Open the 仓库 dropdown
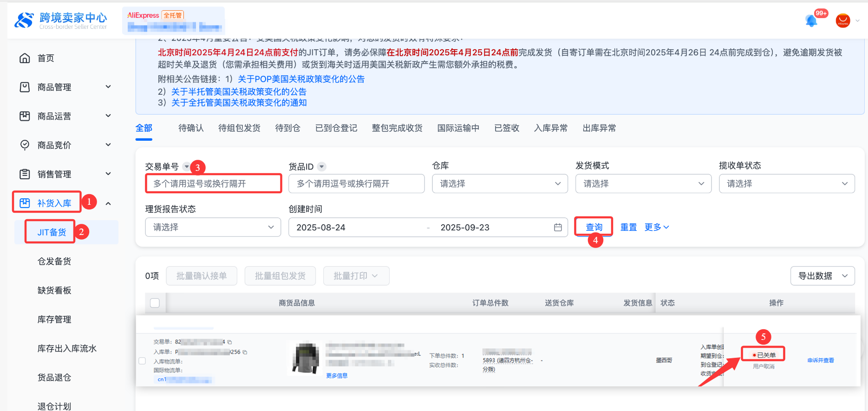 (x=500, y=184)
